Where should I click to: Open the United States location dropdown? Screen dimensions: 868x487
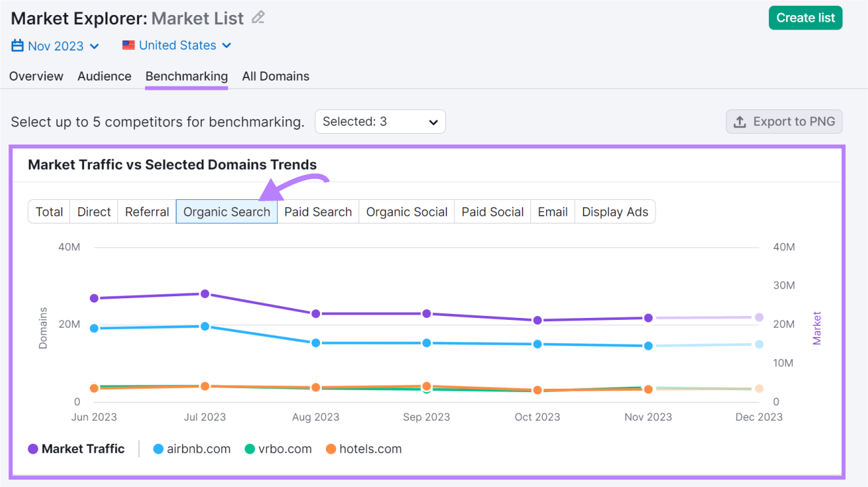tap(177, 45)
